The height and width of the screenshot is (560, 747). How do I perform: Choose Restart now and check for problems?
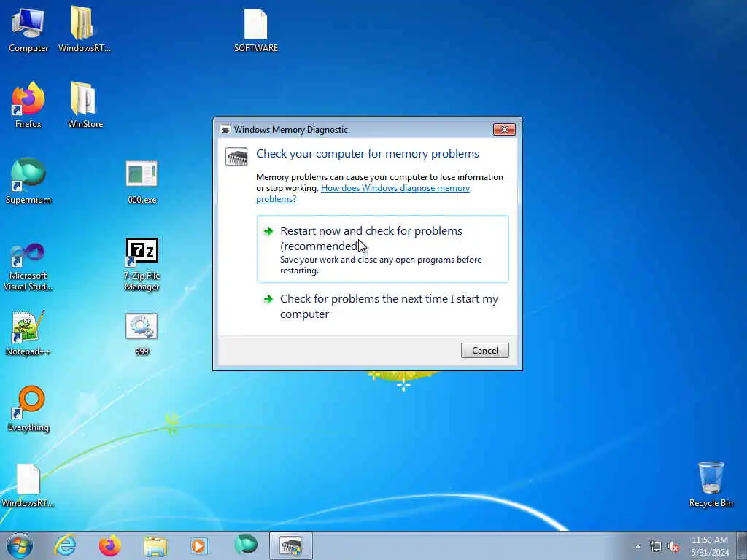pos(382,249)
